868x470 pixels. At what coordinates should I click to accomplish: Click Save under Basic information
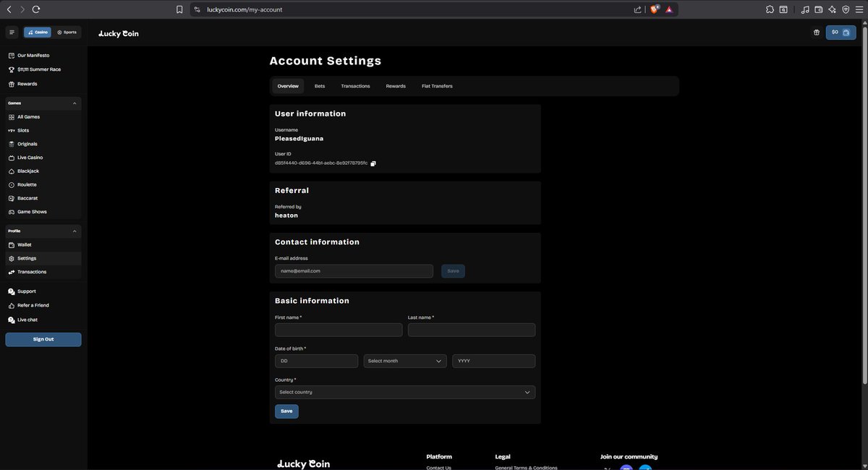pos(286,411)
